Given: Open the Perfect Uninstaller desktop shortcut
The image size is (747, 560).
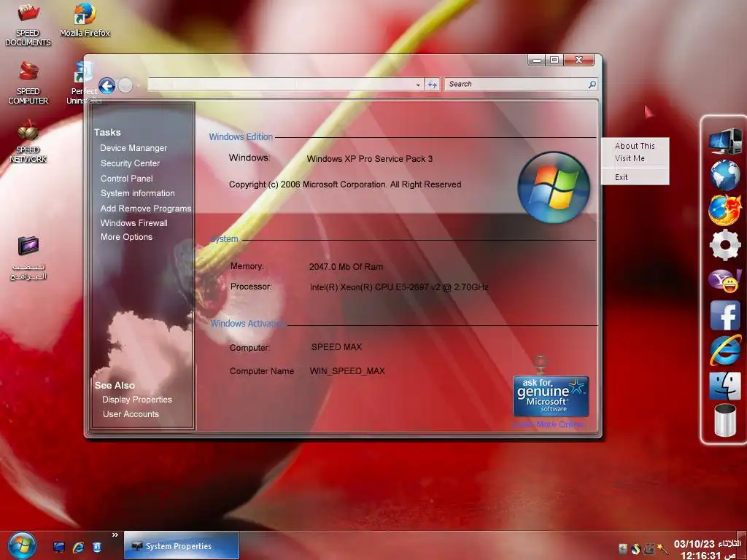Looking at the screenshot, I should tap(84, 84).
